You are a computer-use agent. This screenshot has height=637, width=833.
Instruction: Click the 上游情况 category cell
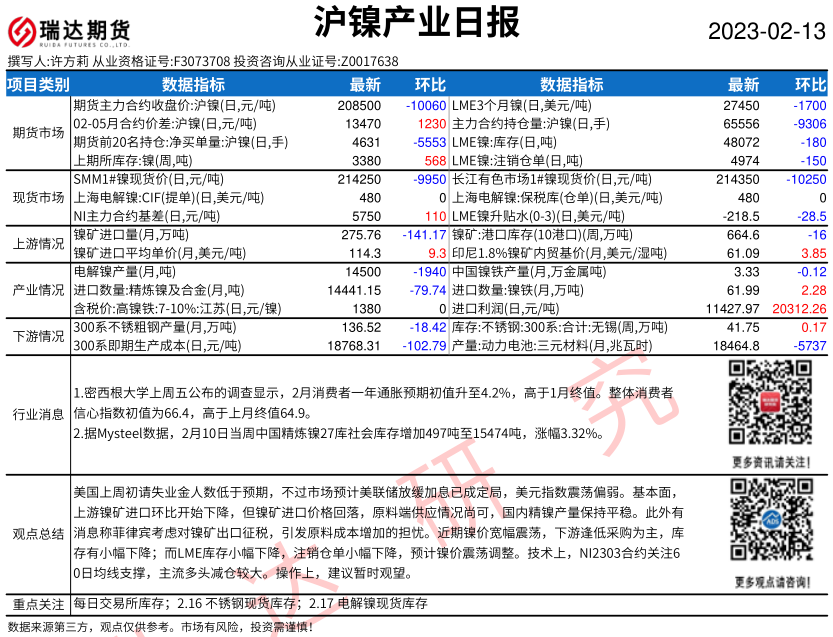(38, 243)
